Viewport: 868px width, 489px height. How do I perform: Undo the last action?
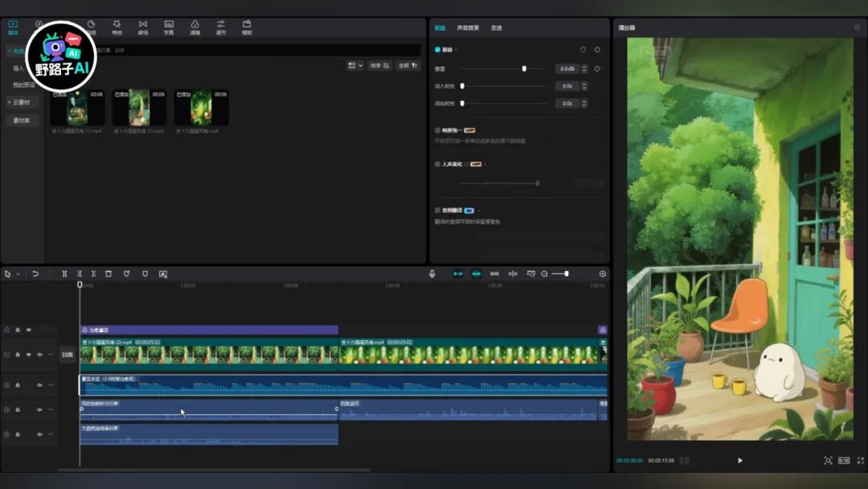tap(35, 273)
